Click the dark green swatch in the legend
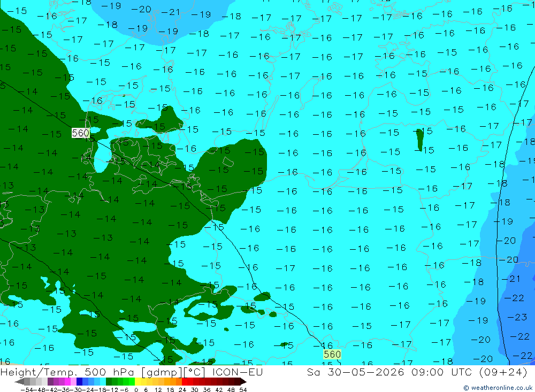Viewport: 535px width, 392px height. [x=109, y=381]
